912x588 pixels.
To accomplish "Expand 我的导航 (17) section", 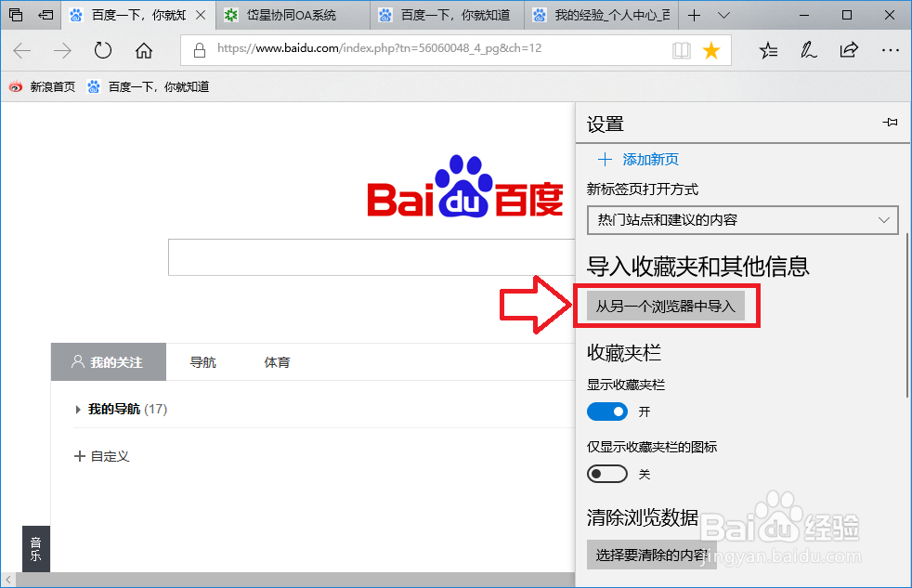I will (x=122, y=410).
